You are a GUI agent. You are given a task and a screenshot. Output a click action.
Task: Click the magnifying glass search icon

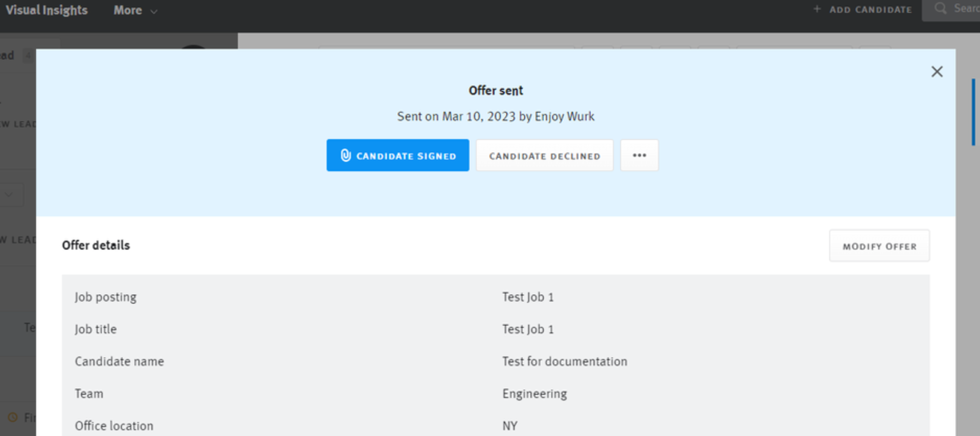pos(940,8)
